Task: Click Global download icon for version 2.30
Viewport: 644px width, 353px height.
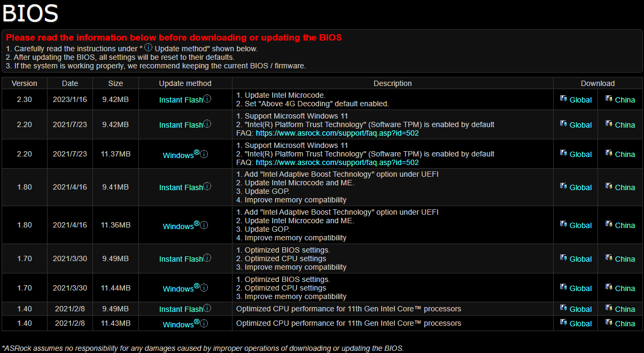Action: pos(563,99)
